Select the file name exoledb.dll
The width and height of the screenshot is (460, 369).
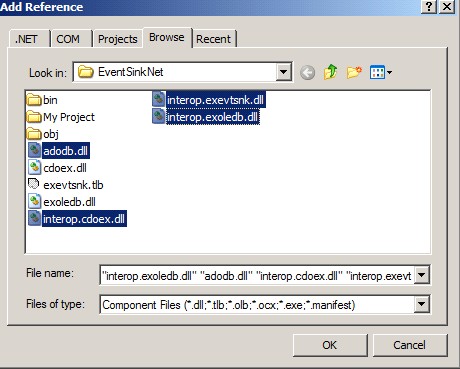[69, 202]
